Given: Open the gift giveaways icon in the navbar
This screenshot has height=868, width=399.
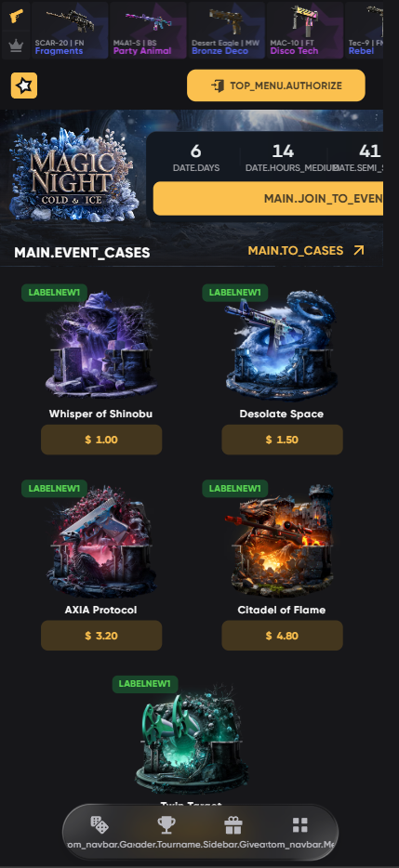Looking at the screenshot, I should tap(233, 825).
